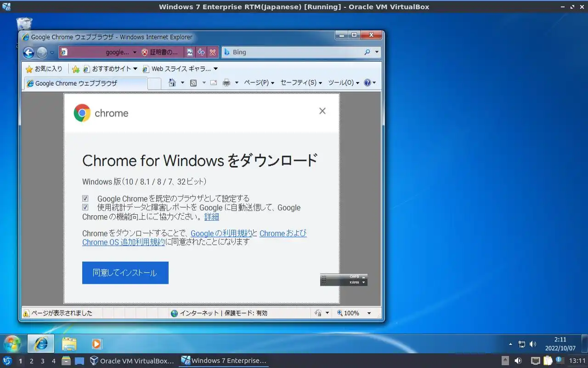
Task: Open おすすめサイト suggested sites link
Action: 110,69
